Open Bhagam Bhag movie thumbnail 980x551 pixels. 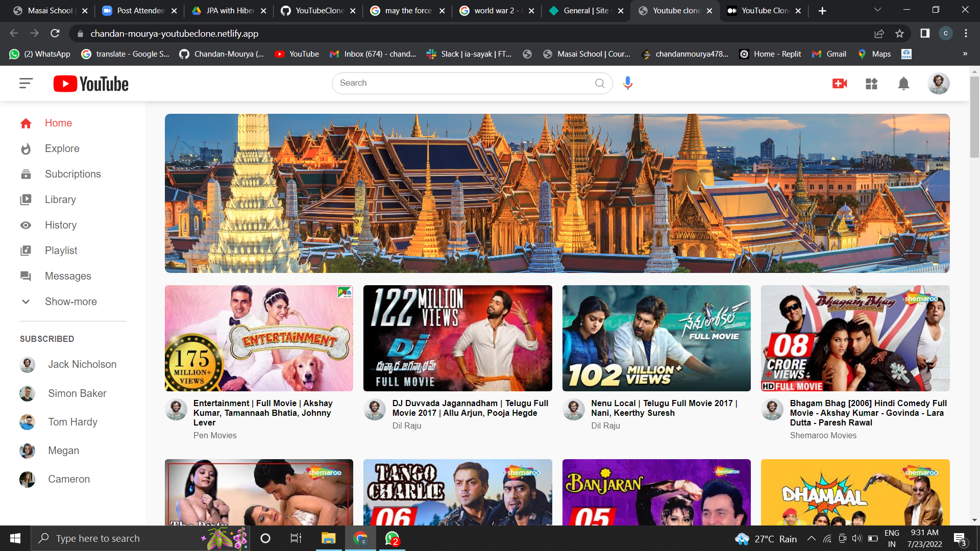tap(855, 338)
